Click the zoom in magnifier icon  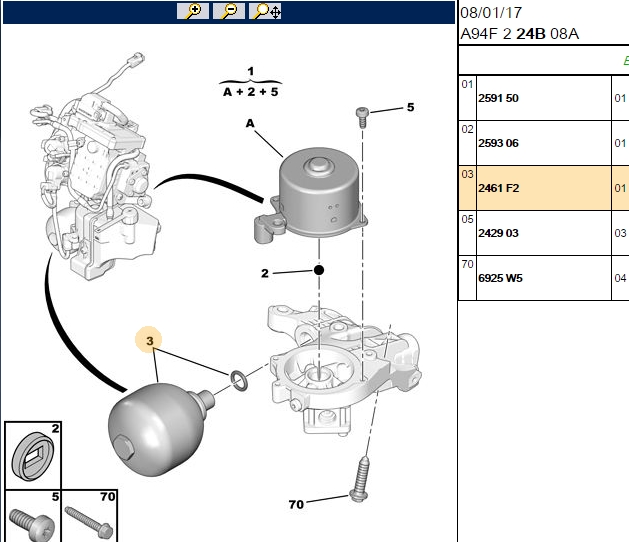[x=193, y=11]
